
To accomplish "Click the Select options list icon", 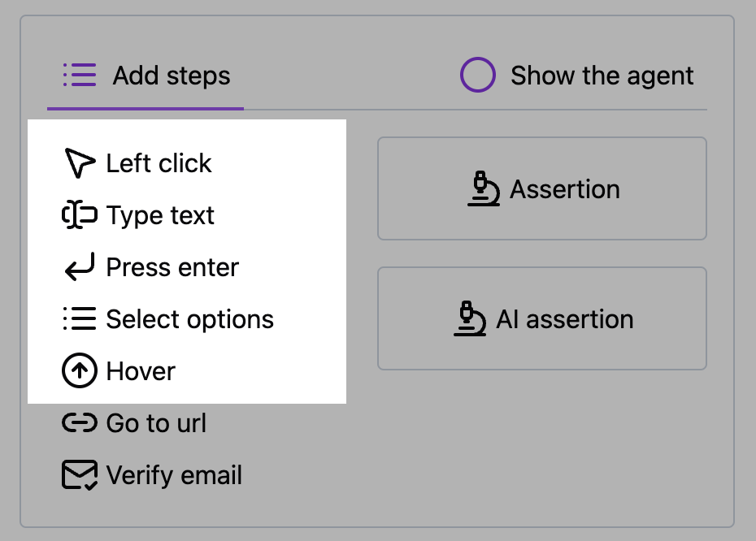I will pyautogui.click(x=80, y=319).
